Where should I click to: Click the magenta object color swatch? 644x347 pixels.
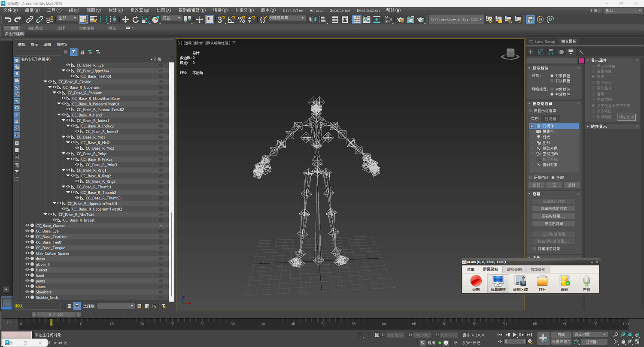tap(581, 60)
